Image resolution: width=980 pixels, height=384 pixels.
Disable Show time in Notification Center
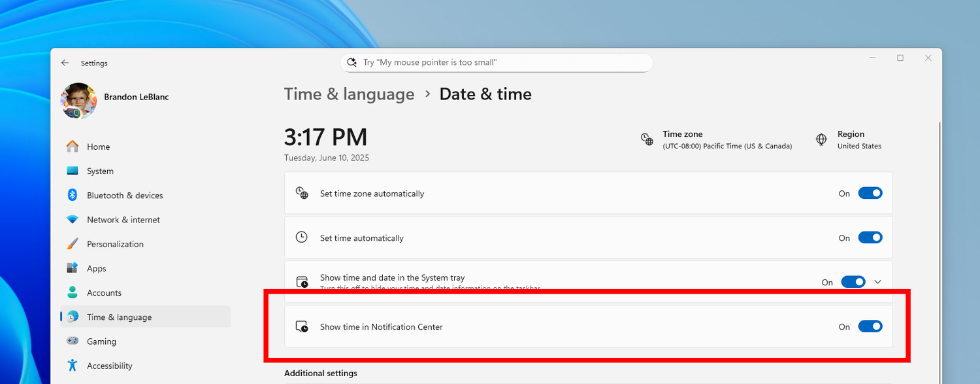click(x=870, y=326)
